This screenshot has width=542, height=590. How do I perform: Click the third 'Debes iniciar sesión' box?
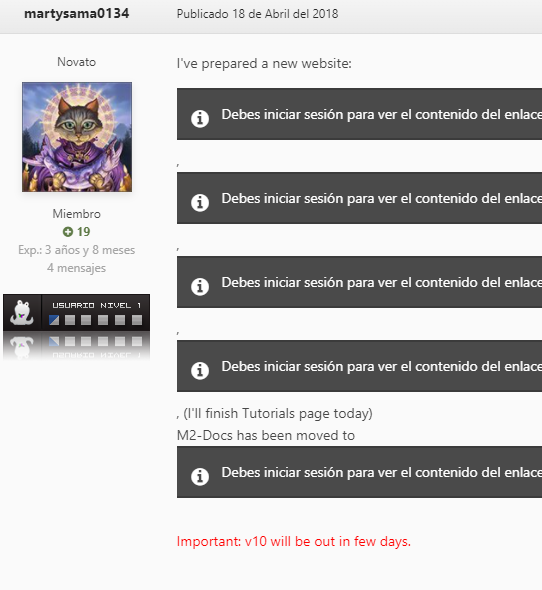click(x=359, y=282)
